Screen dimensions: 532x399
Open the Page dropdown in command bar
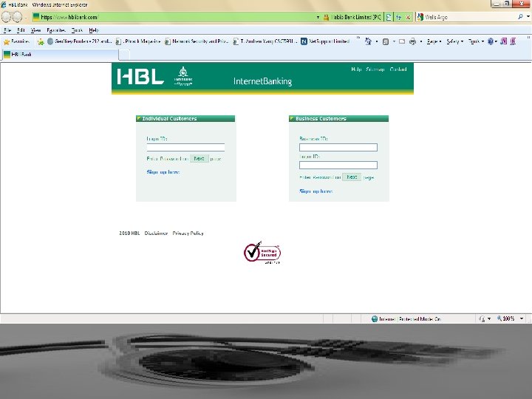434,41
